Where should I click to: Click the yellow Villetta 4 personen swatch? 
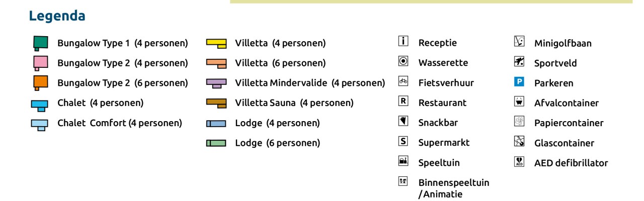[216, 44]
